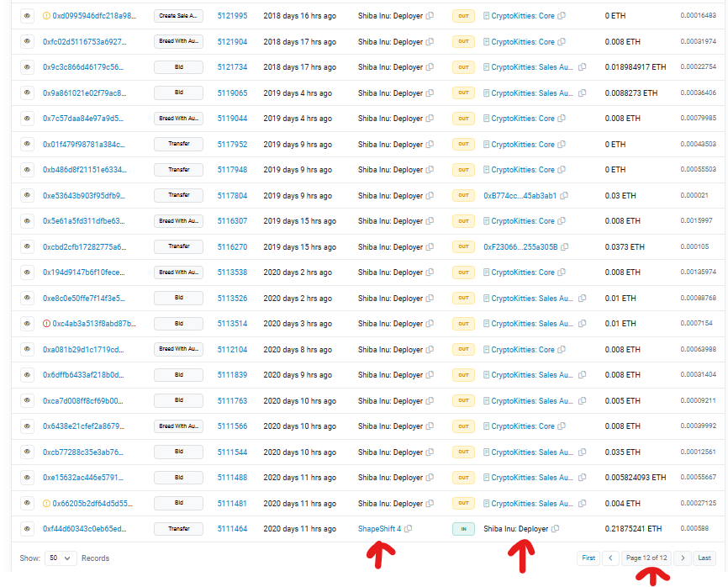This screenshot has height=587, width=728.
Task: Copy the 0xB774cc...45ab3ab1 recipient address
Action: point(564,196)
